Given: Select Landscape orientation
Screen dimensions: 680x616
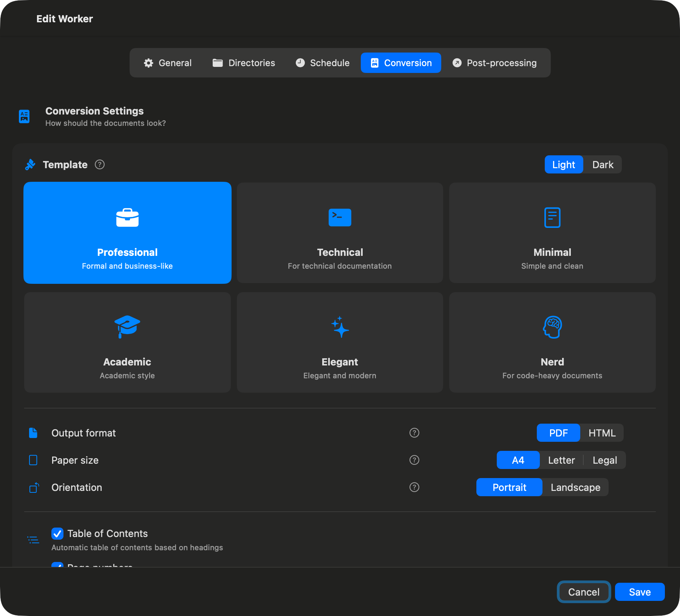Looking at the screenshot, I should 575,488.
